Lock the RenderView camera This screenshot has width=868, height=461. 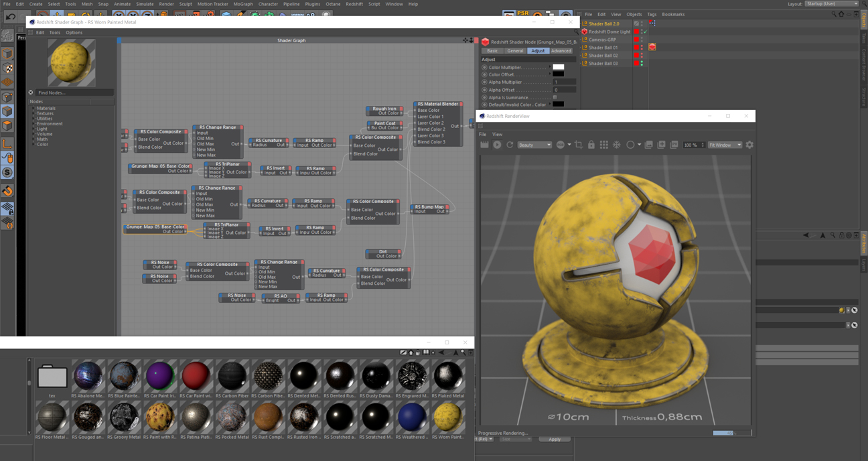click(591, 145)
